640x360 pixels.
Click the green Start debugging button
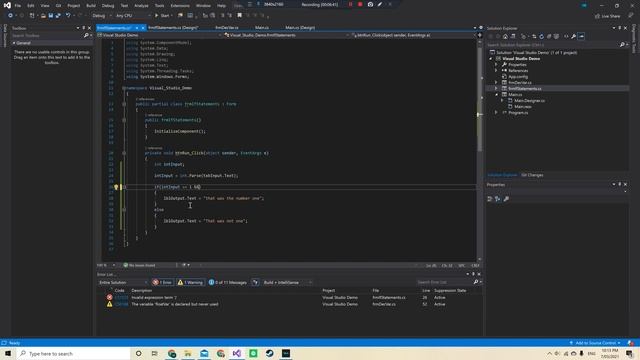[162, 16]
